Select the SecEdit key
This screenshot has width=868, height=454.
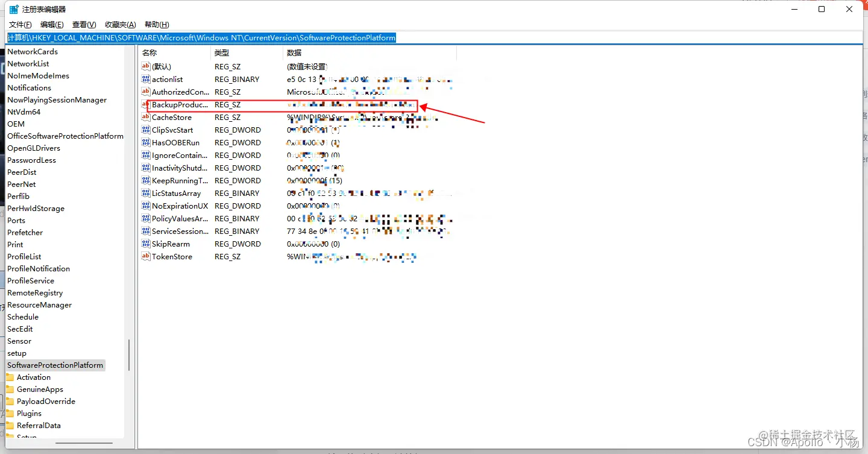(20, 329)
